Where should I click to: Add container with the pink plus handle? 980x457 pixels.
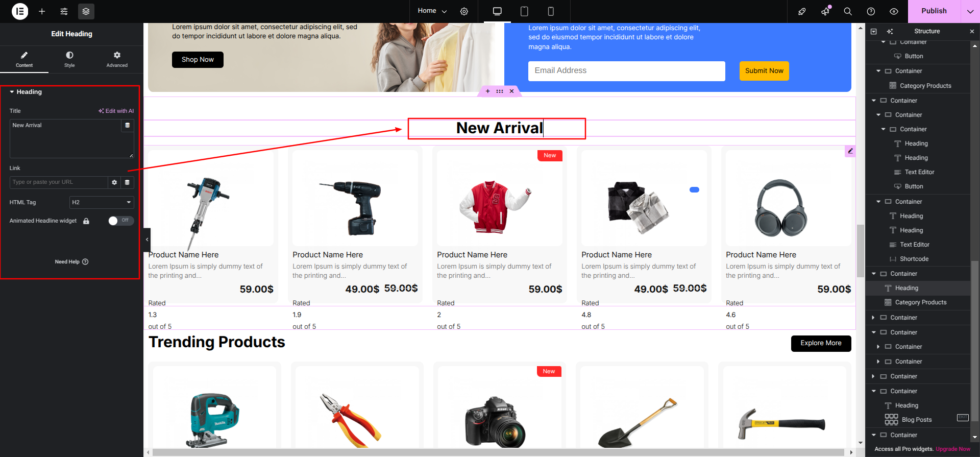(x=487, y=91)
